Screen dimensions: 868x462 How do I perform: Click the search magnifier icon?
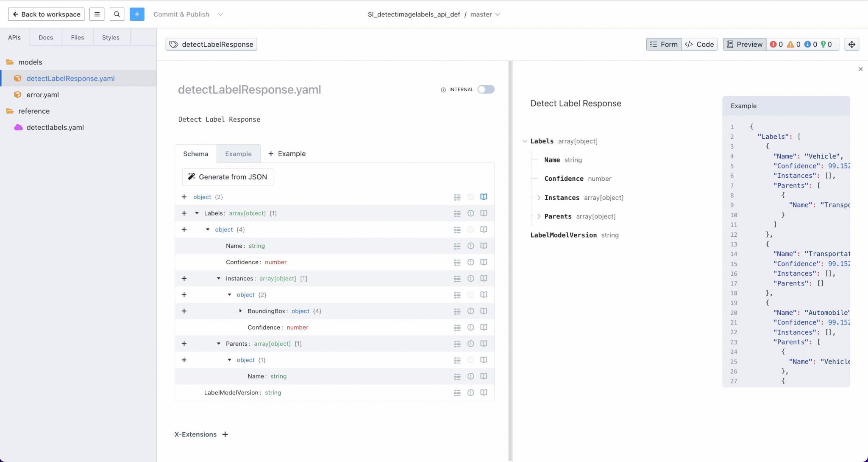117,14
